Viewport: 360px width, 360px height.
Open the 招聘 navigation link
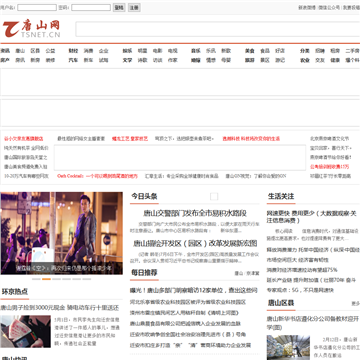pos(320,51)
